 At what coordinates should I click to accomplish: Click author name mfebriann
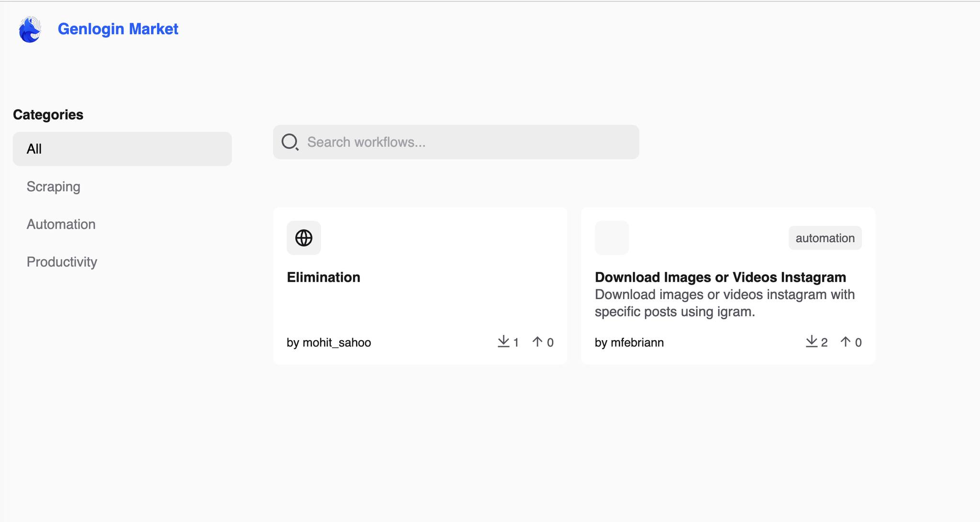pyautogui.click(x=637, y=343)
